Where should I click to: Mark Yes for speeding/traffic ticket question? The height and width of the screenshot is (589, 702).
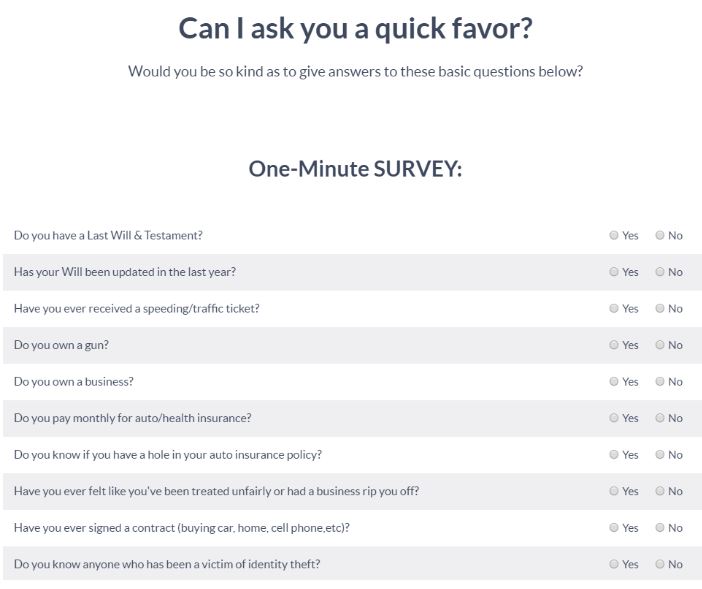[614, 308]
